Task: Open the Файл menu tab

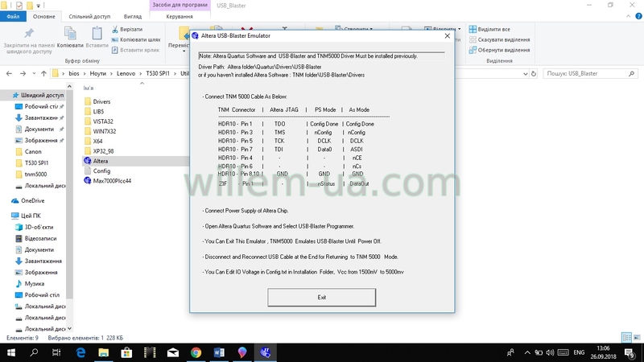Action: point(15,15)
